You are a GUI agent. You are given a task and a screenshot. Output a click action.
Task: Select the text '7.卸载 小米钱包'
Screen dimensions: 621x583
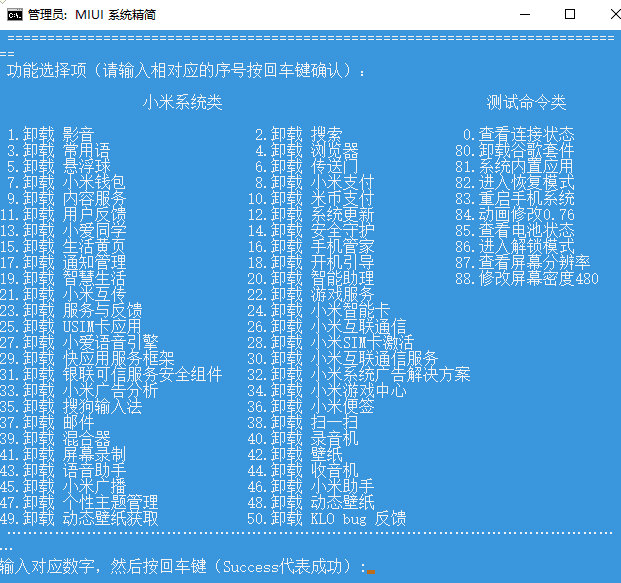click(x=67, y=183)
